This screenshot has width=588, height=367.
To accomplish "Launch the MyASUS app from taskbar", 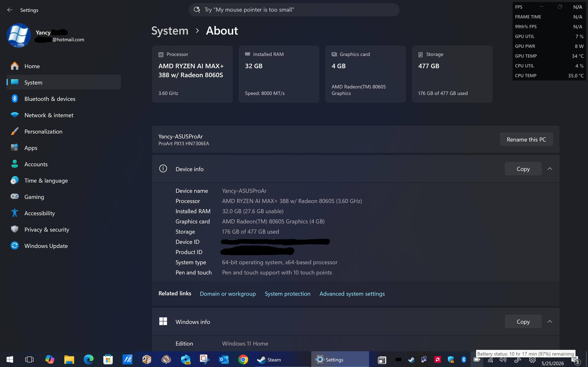I will [x=127, y=359].
